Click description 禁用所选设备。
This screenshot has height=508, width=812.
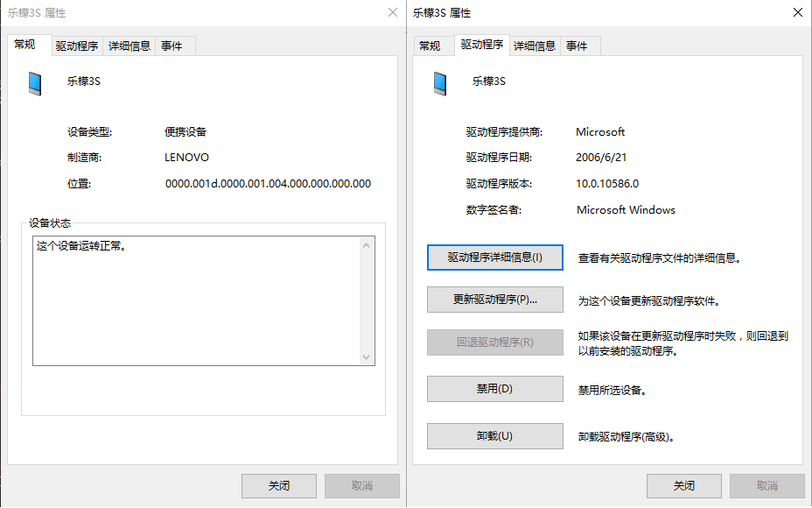[612, 391]
